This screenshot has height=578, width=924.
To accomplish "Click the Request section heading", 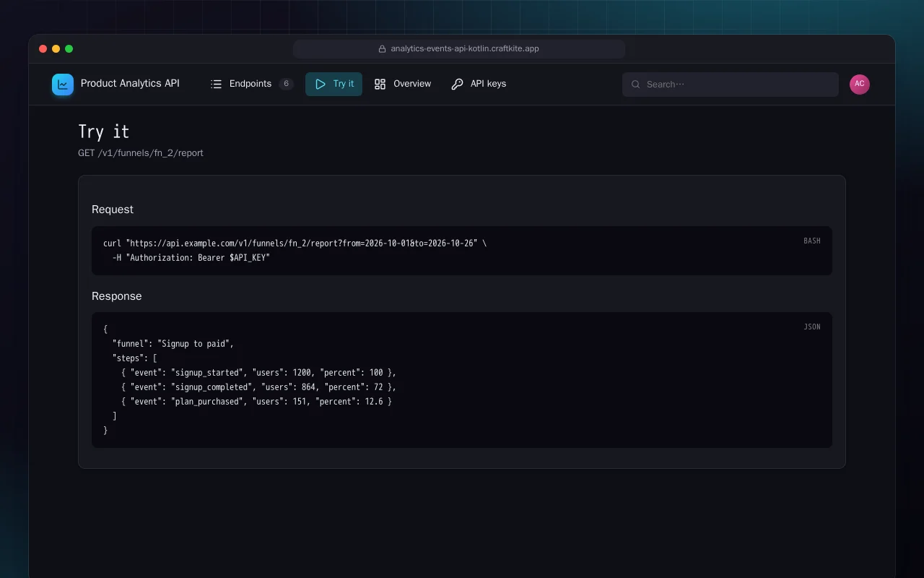I will point(113,210).
